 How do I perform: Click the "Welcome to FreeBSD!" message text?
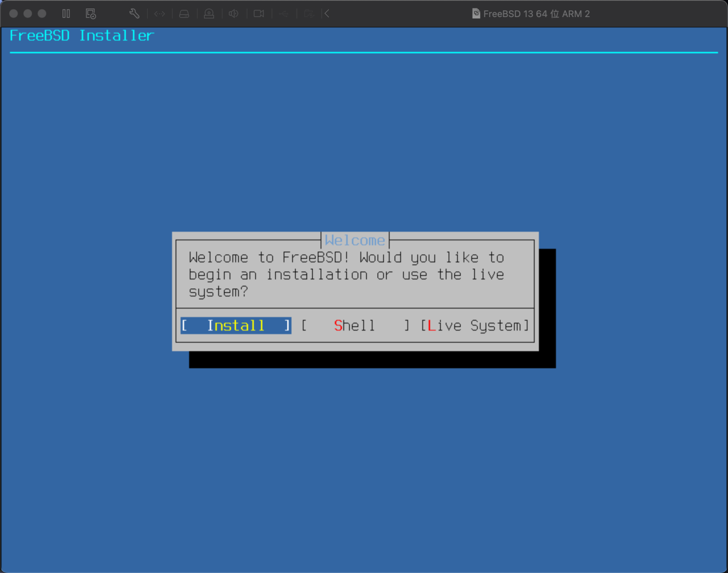pos(269,258)
